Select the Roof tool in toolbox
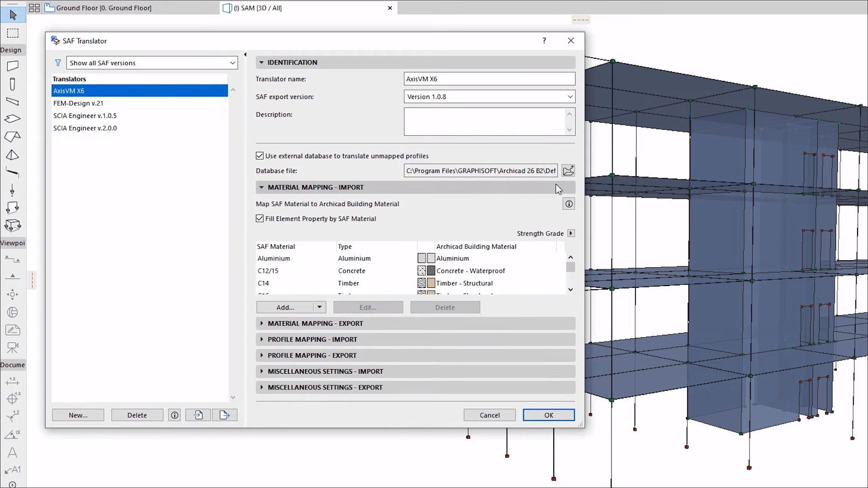The height and width of the screenshot is (488, 868). [x=13, y=136]
